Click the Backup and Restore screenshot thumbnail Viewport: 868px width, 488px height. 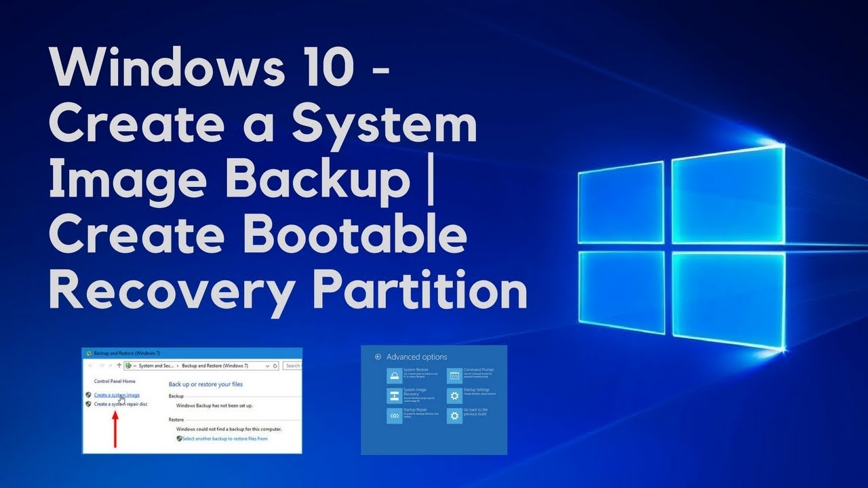(x=193, y=401)
